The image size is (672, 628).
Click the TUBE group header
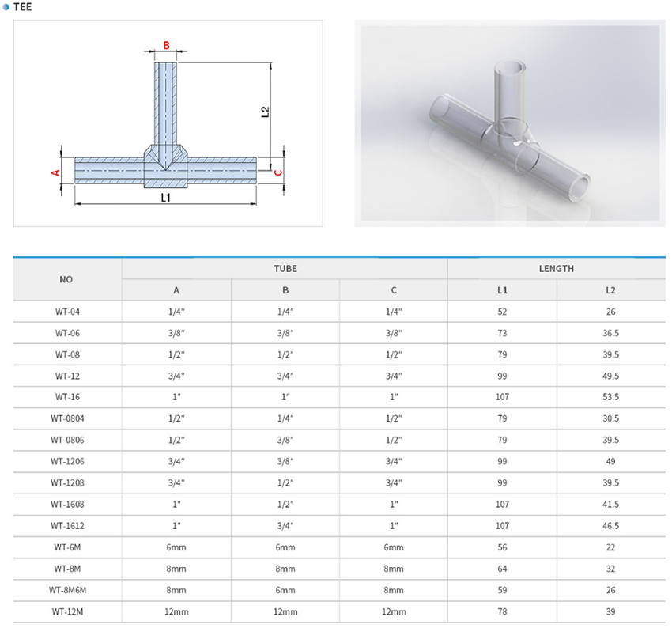(x=285, y=269)
